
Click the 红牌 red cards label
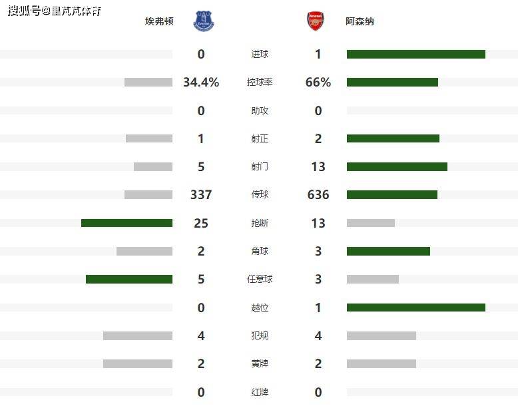260,392
